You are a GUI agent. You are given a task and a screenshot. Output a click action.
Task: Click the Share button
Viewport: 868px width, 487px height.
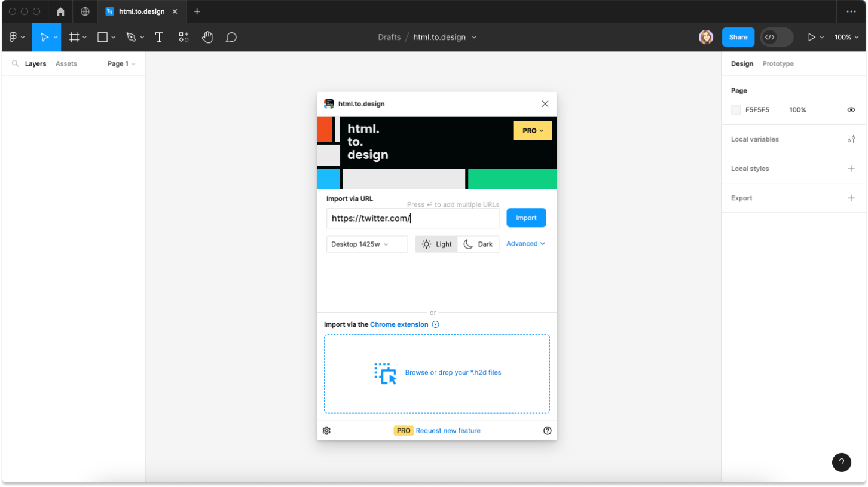(x=738, y=37)
